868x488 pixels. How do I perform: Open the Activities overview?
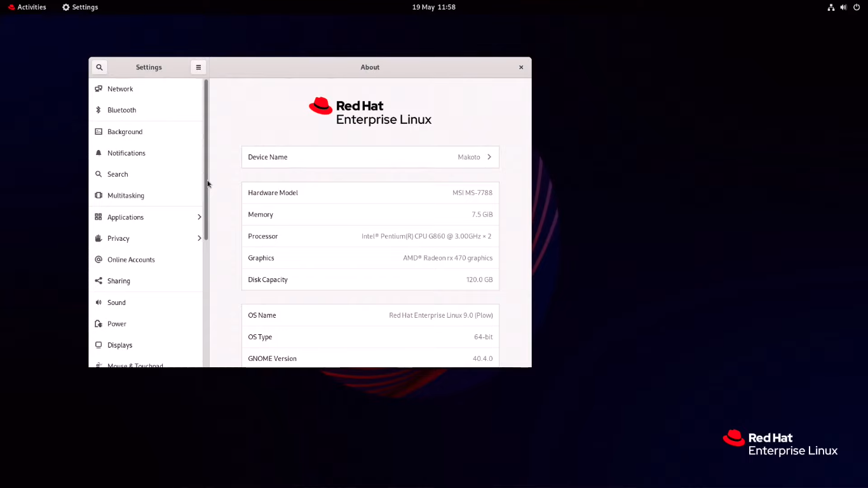coord(27,7)
